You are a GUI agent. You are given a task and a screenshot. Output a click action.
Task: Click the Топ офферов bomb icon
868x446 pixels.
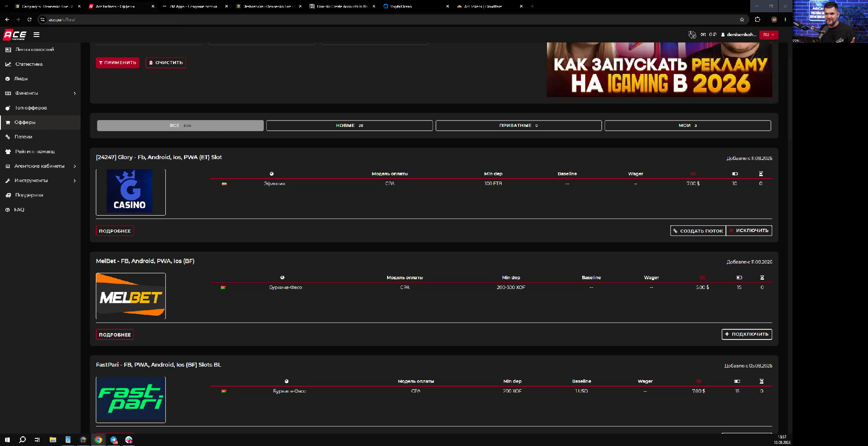click(x=8, y=108)
